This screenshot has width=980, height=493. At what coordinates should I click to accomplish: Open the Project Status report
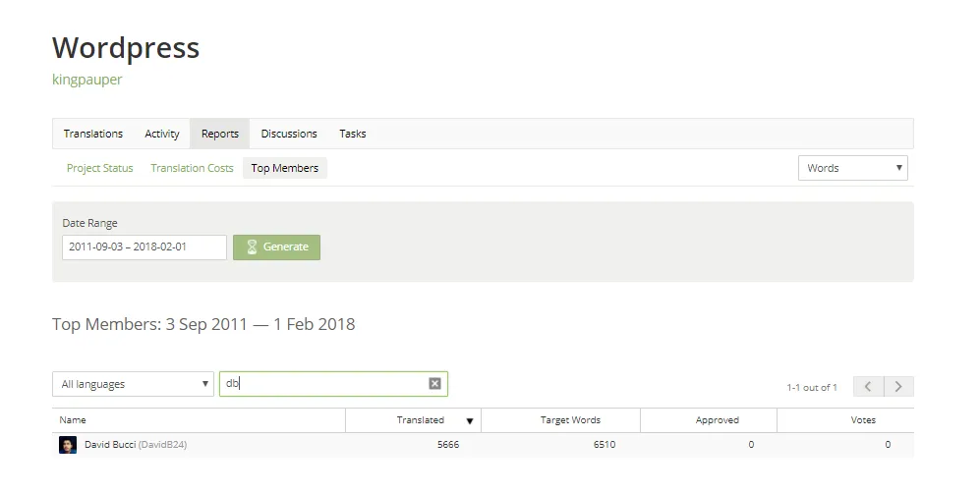(100, 168)
